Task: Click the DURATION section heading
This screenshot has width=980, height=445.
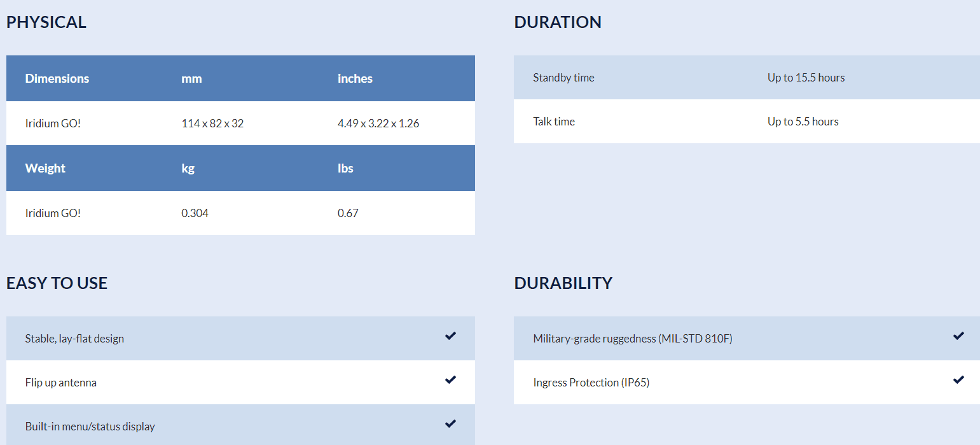Action: (x=558, y=22)
